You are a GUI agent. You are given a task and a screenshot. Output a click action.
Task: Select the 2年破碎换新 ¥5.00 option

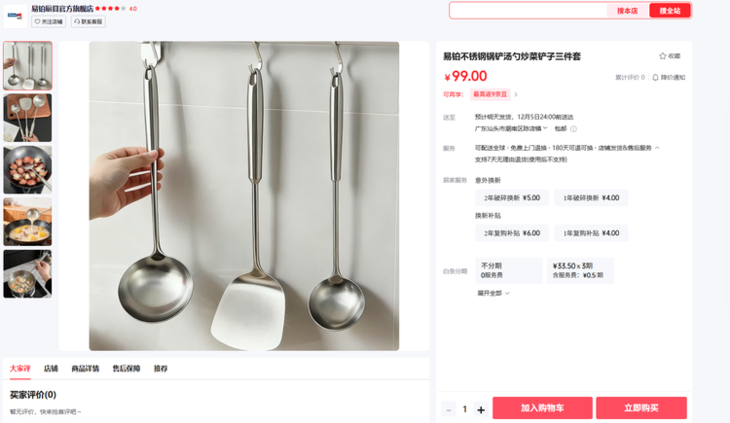click(x=512, y=198)
